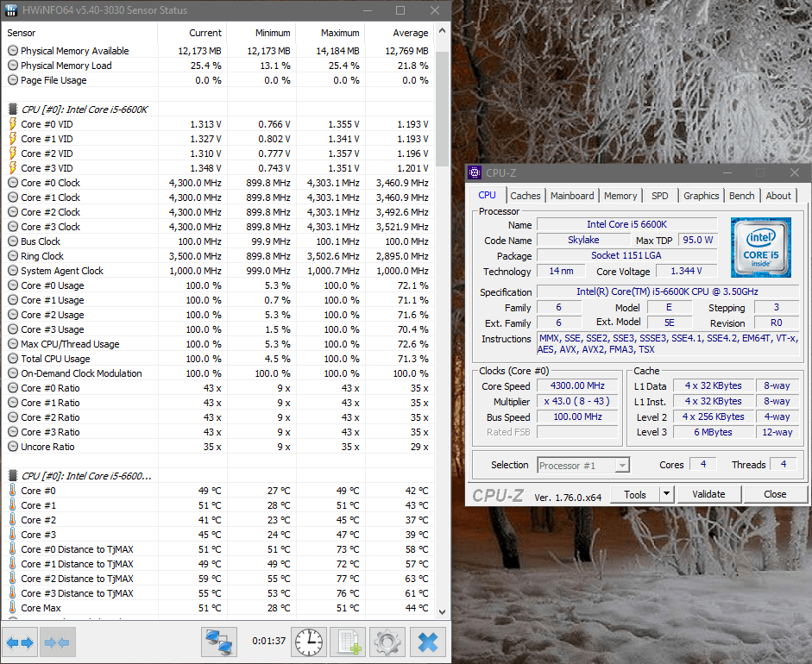Click the Maximum column header

330,33
